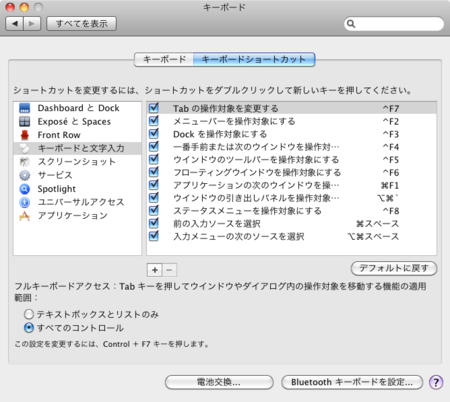Screen dimensions: 450x402
Task: Click the スクリーンショット icon
Action: click(25, 162)
